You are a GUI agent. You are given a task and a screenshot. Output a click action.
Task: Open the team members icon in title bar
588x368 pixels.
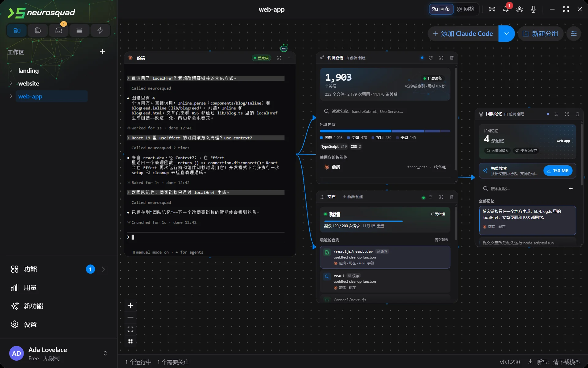(519, 9)
